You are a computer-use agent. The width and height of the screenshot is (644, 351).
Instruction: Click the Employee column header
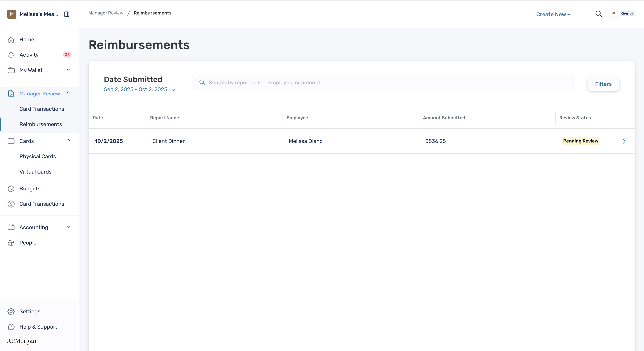297,118
